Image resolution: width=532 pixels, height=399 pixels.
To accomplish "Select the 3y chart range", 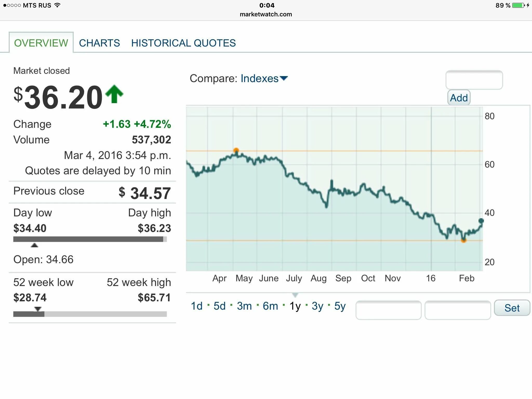I will (x=317, y=307).
